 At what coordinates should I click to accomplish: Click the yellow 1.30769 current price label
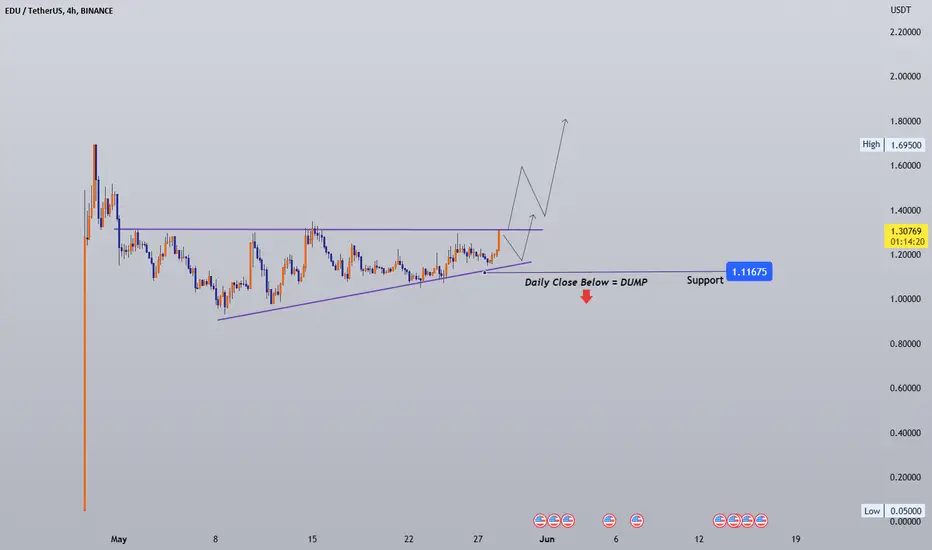click(x=906, y=231)
